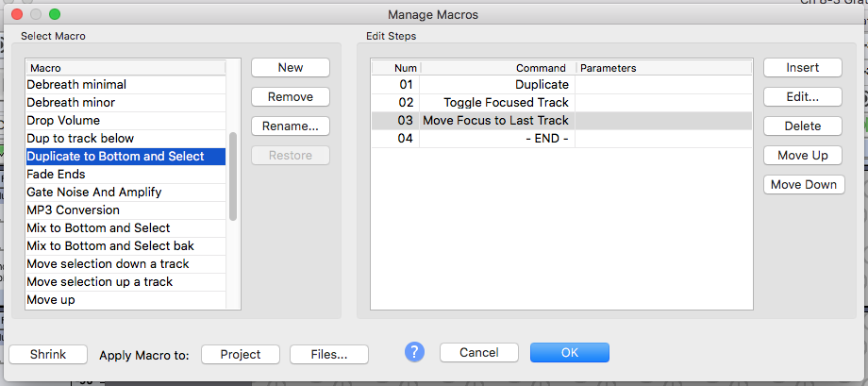
Task: Open the Rename... macro dialog
Action: click(x=291, y=126)
